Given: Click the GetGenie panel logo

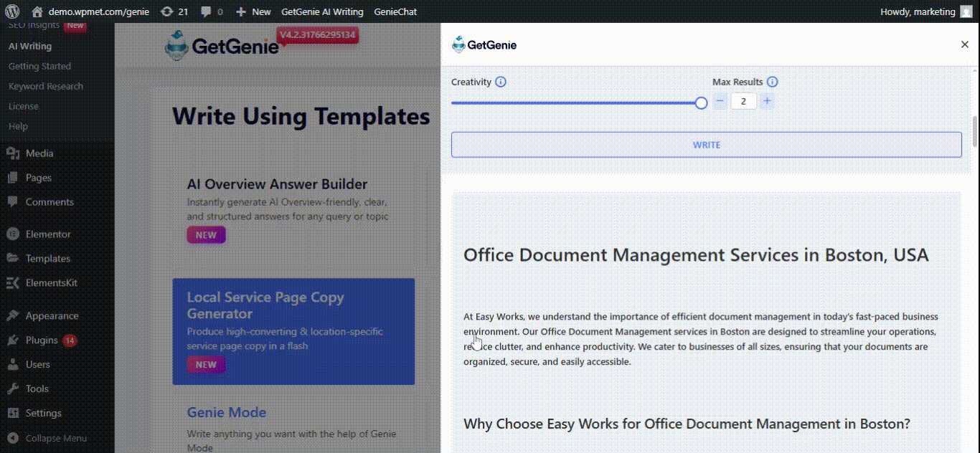Looking at the screenshot, I should click(x=484, y=45).
